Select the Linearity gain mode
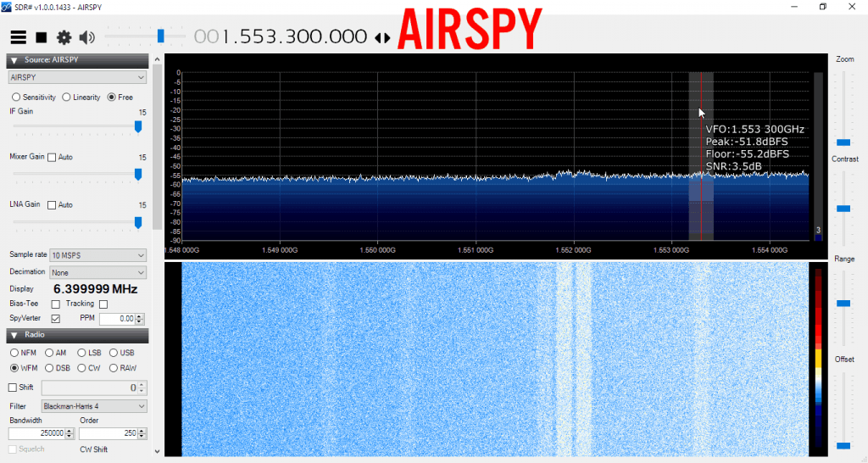The width and height of the screenshot is (868, 463). click(67, 98)
